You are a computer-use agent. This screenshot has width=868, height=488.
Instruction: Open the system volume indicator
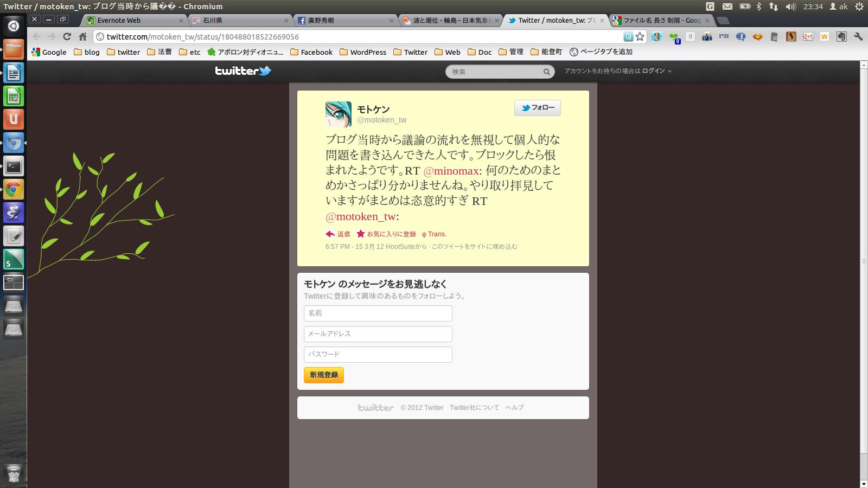point(790,7)
